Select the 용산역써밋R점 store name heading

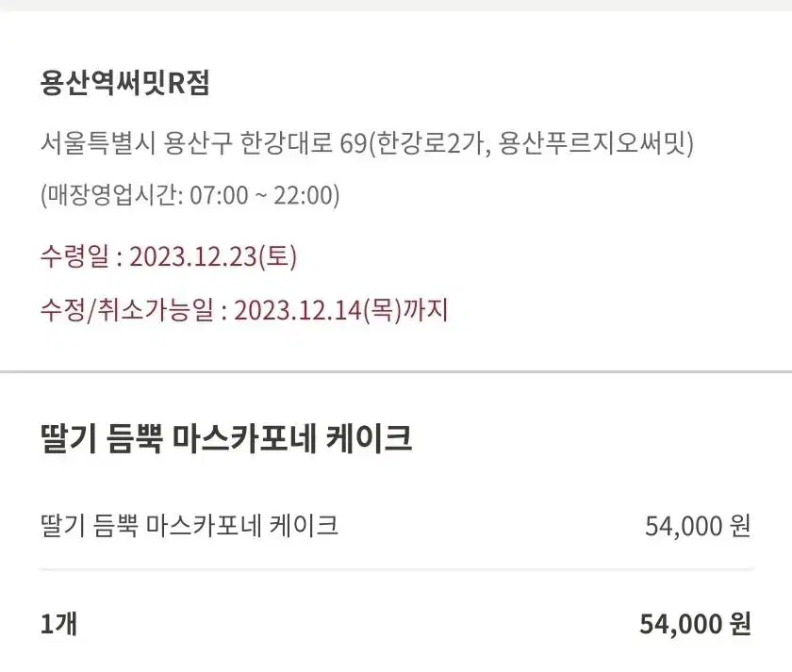124,83
